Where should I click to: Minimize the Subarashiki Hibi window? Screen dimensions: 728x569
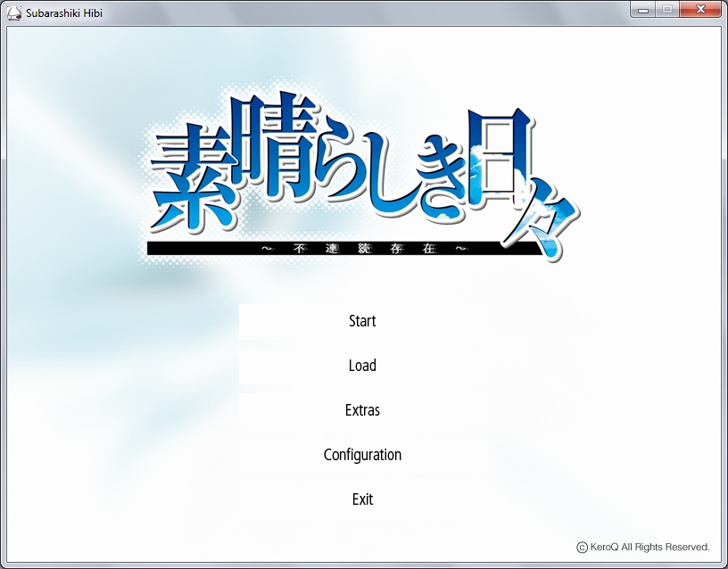(643, 9)
